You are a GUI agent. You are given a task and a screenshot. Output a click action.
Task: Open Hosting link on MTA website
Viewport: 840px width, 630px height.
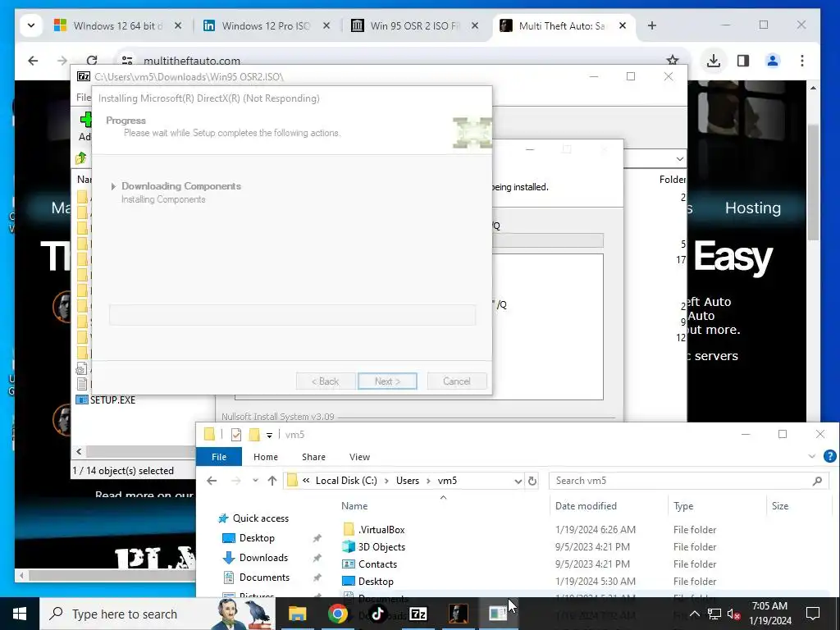tap(753, 208)
